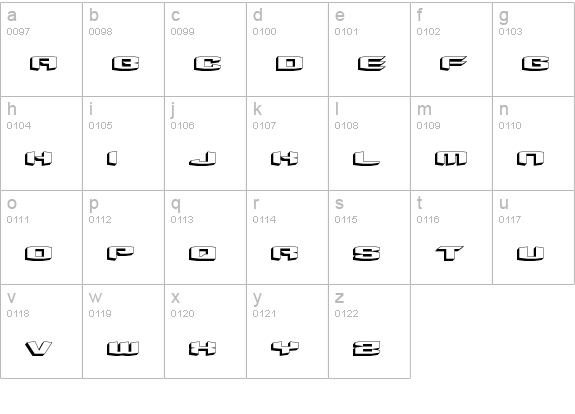
Task: Select the glyph cell for letter s (0115)
Action: tap(370, 237)
